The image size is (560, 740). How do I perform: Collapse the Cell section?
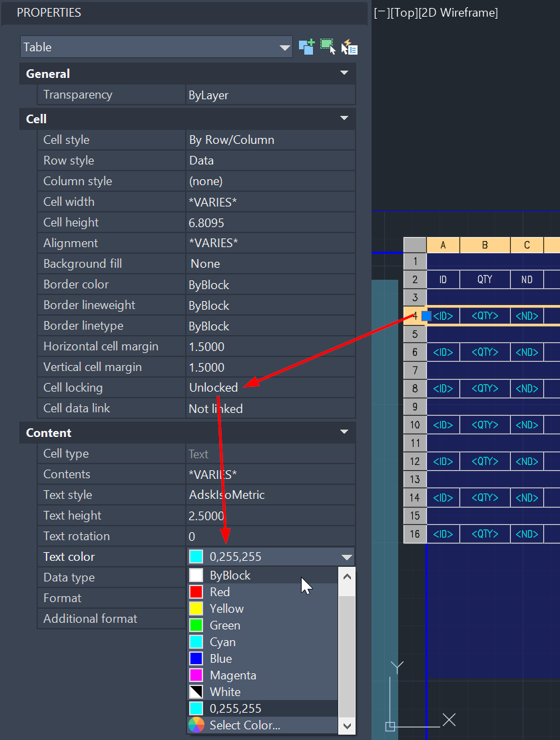click(345, 118)
